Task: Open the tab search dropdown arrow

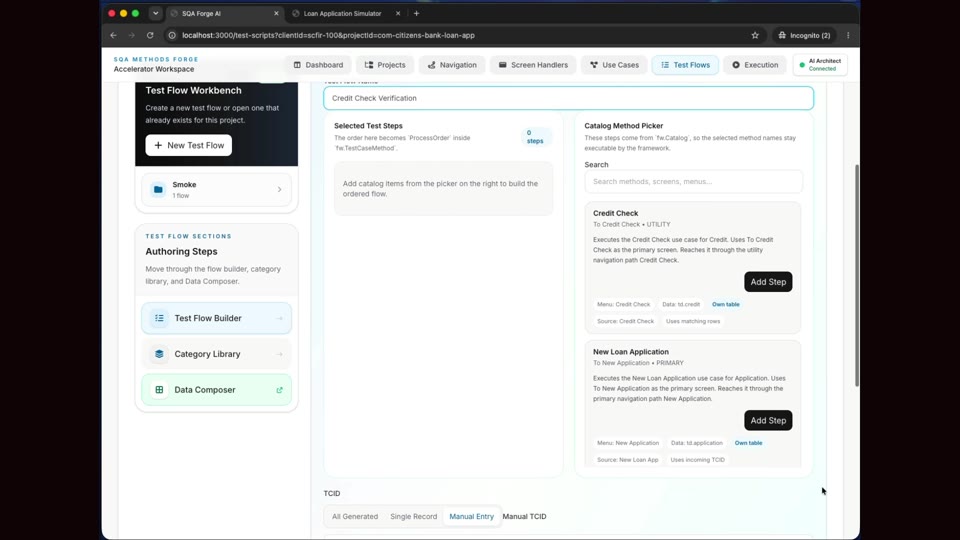Action: tap(156, 13)
